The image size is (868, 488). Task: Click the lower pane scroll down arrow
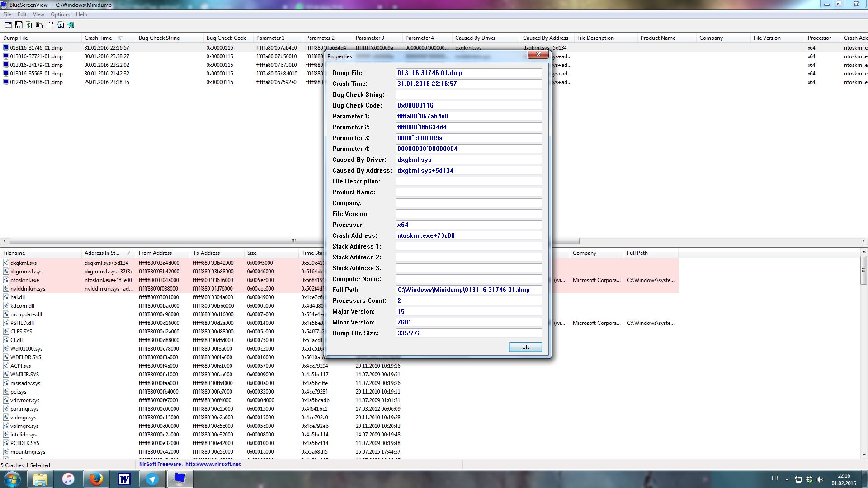point(863,455)
